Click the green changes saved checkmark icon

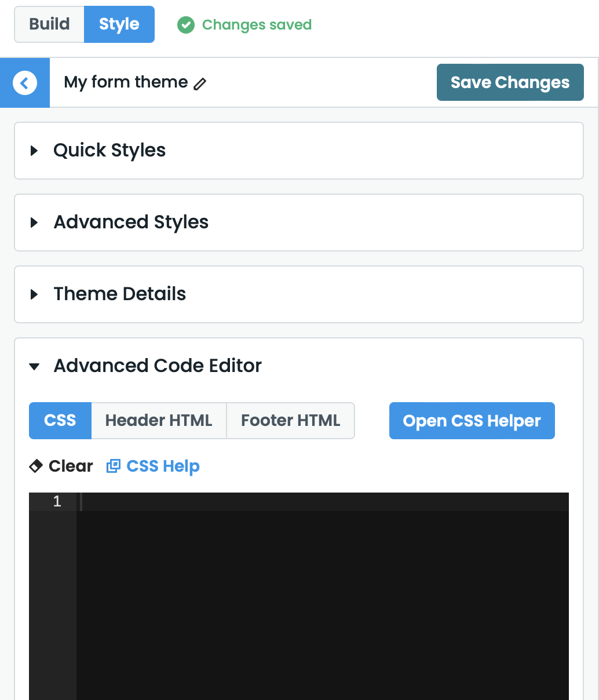[x=185, y=25]
